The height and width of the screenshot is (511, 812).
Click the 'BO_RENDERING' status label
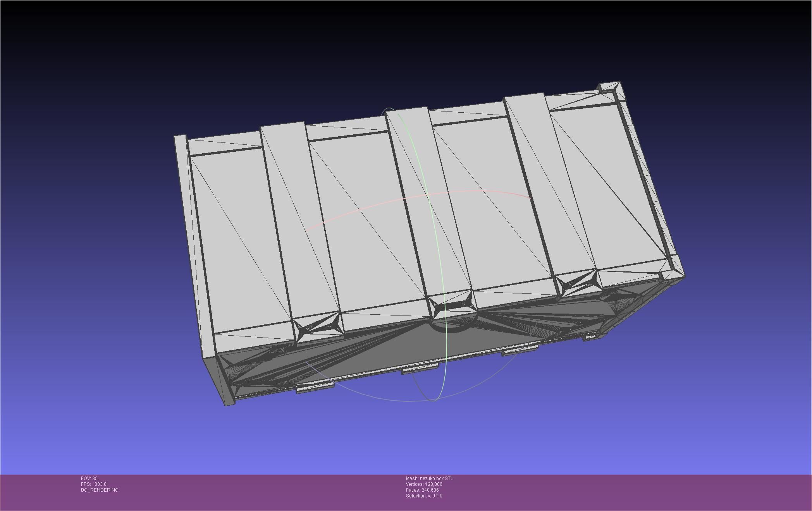(x=100, y=490)
